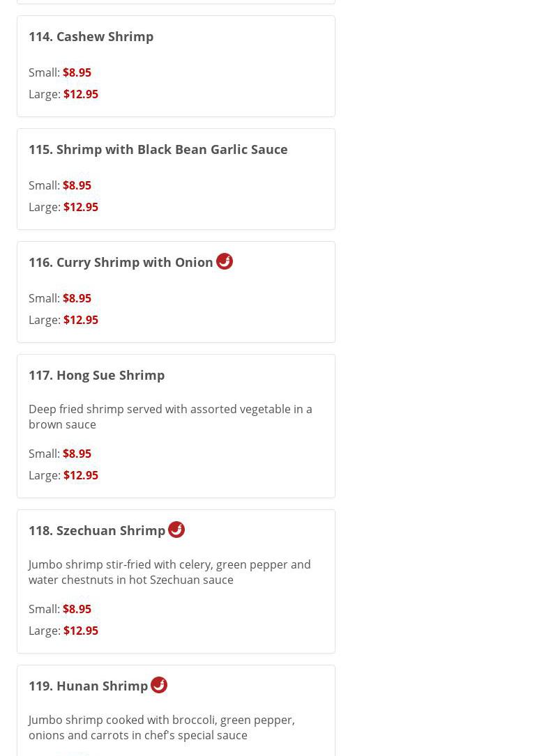The image size is (537, 756).
Task: Open the 118. Szechuan Shrimp item title
Action: coord(97,530)
